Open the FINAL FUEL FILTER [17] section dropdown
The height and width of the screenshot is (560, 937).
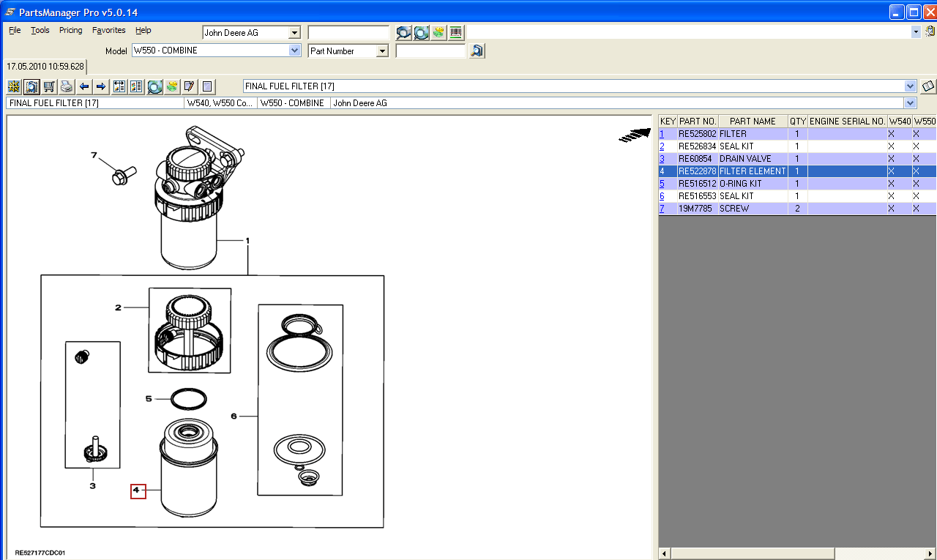[910, 86]
